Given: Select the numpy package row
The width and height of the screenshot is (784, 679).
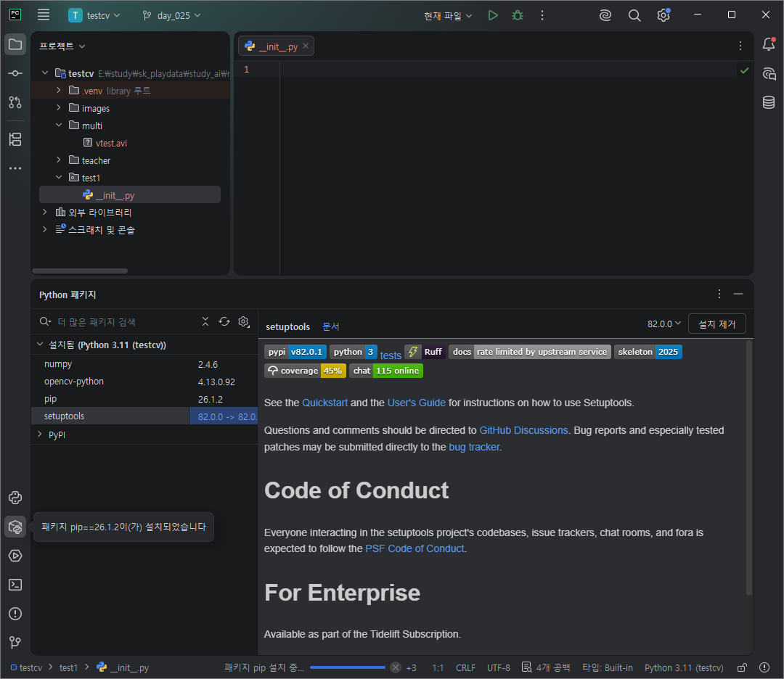Looking at the screenshot, I should [144, 364].
